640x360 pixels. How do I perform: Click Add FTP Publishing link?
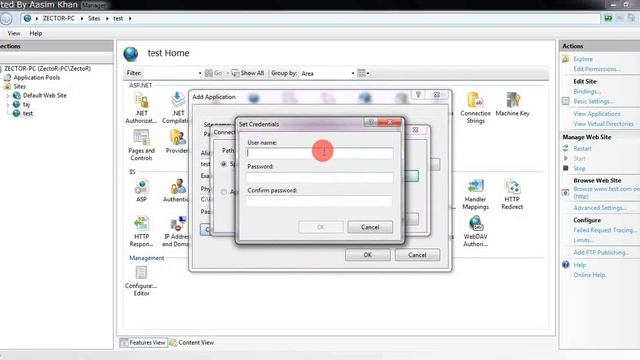pyautogui.click(x=601, y=252)
